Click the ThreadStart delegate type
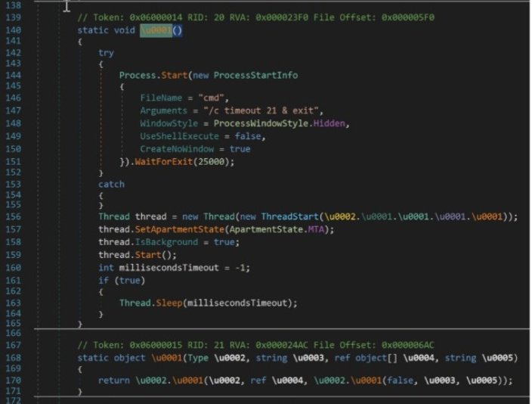This screenshot has width=532, height=404. coord(289,217)
